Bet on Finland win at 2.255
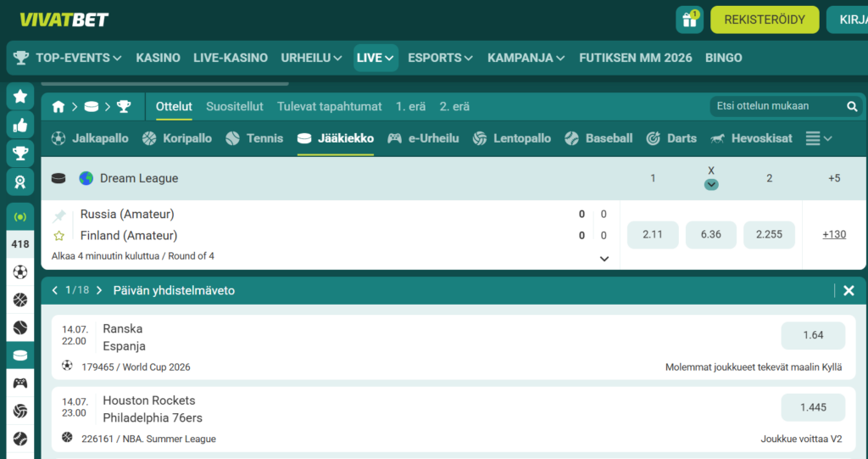The image size is (868, 459). [x=770, y=235]
